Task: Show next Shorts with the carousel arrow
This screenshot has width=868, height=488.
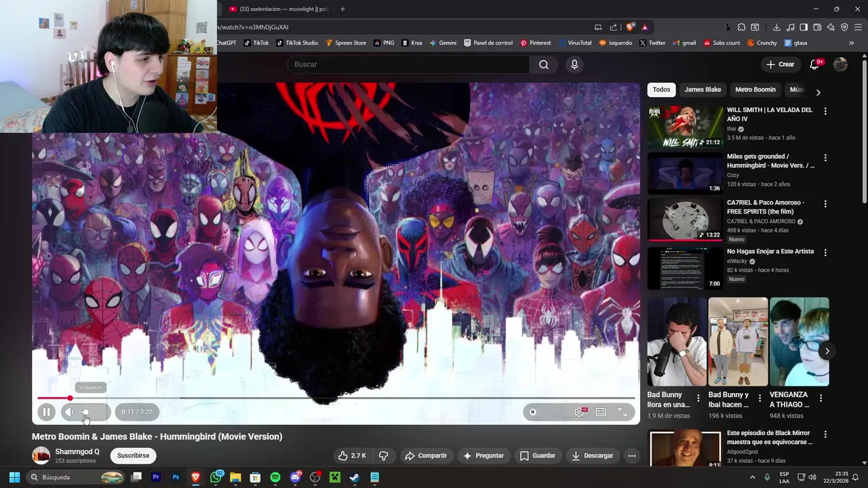Action: (x=827, y=351)
